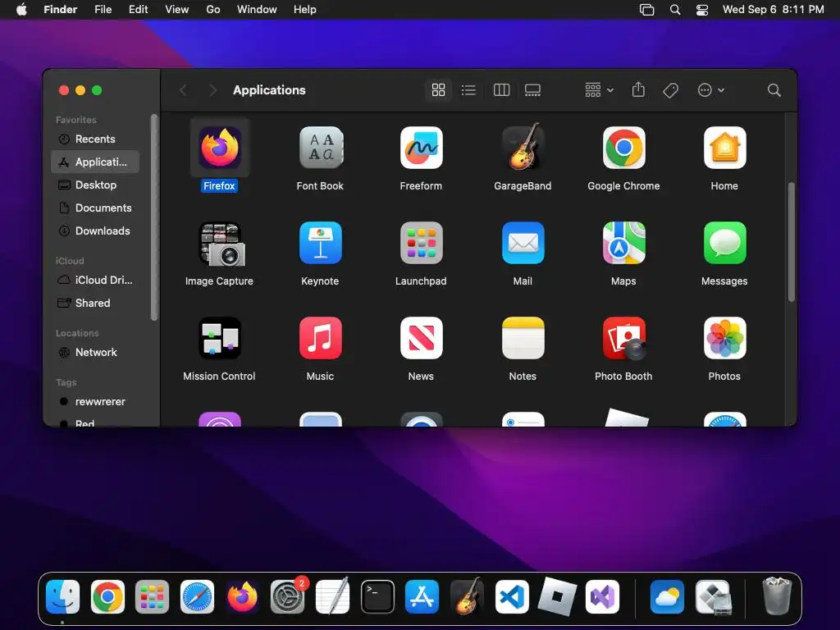Click the Edit Tags toolbar button
This screenshot has height=630, width=840.
(x=670, y=90)
